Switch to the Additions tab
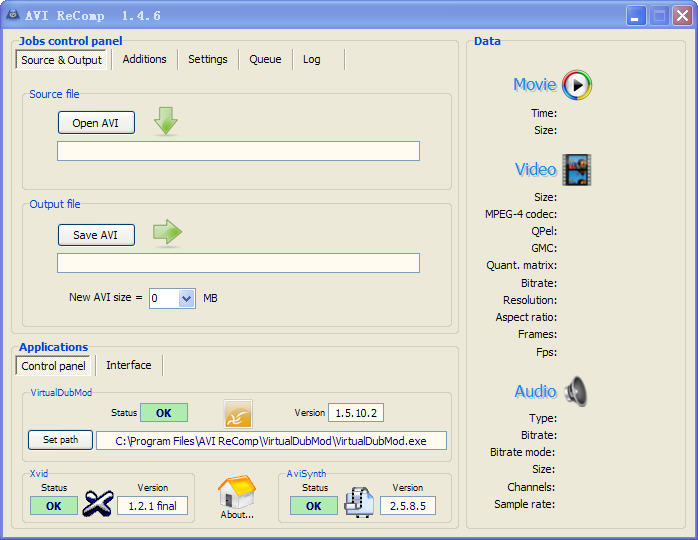Viewport: 698px width, 540px height. pos(144,60)
